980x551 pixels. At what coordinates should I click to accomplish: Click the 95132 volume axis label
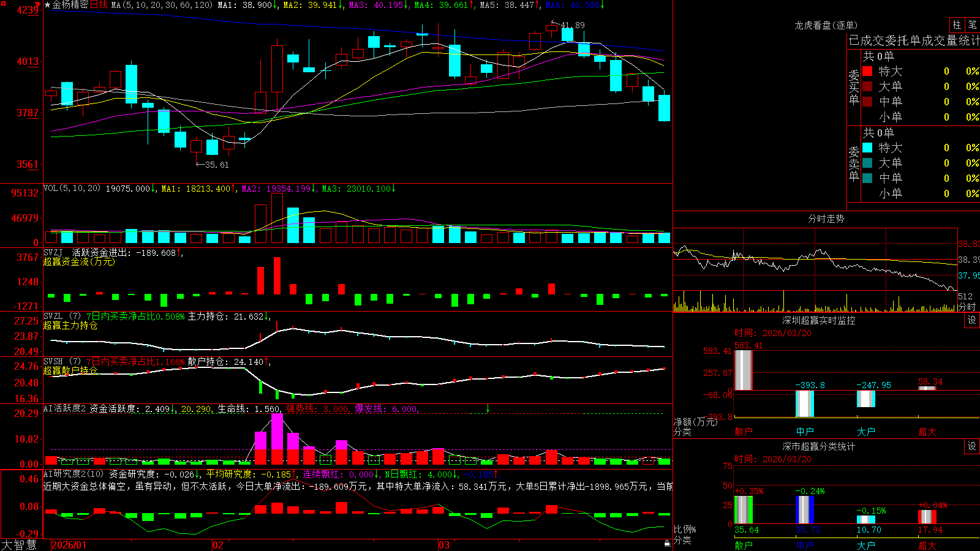25,193
